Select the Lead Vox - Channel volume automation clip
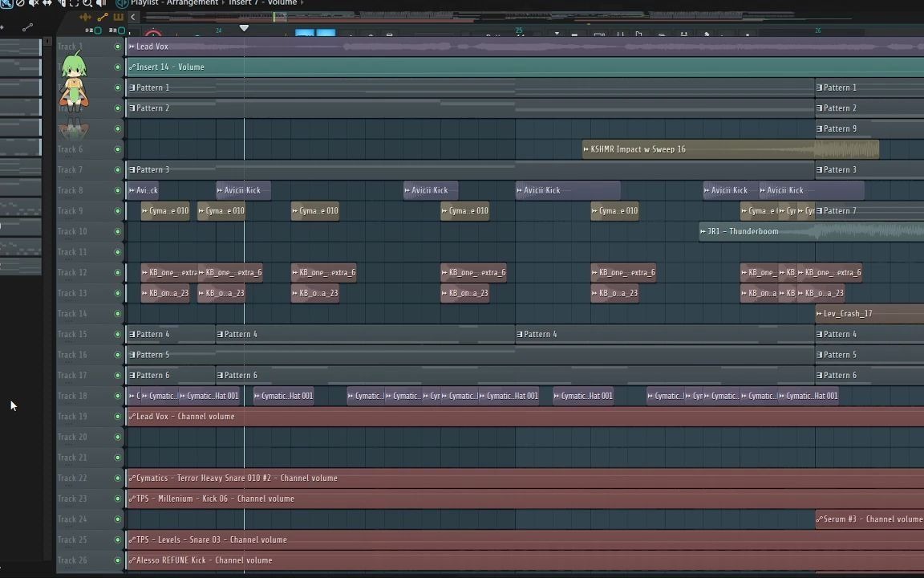 point(525,417)
